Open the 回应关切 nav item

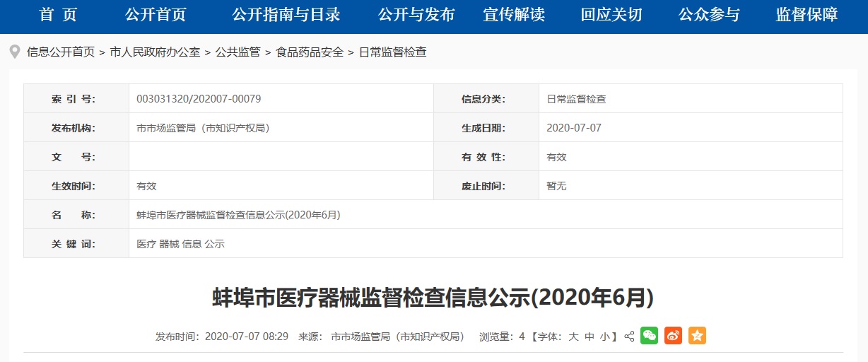pyautogui.click(x=611, y=15)
